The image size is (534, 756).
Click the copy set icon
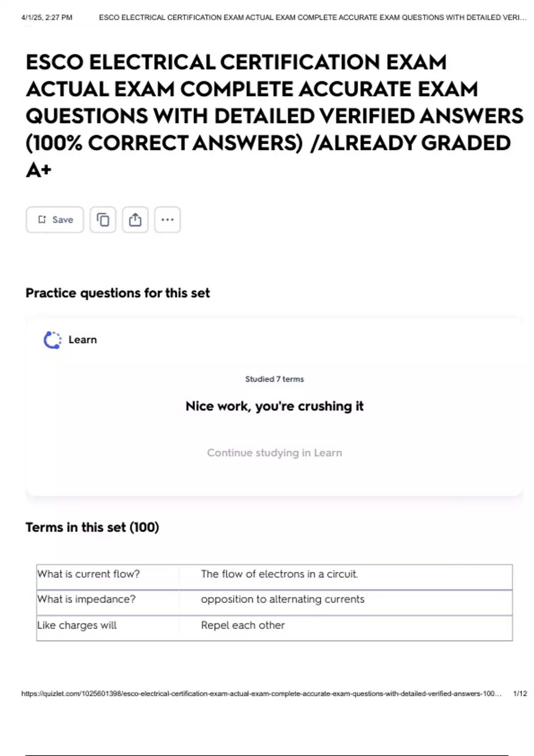pyautogui.click(x=103, y=220)
